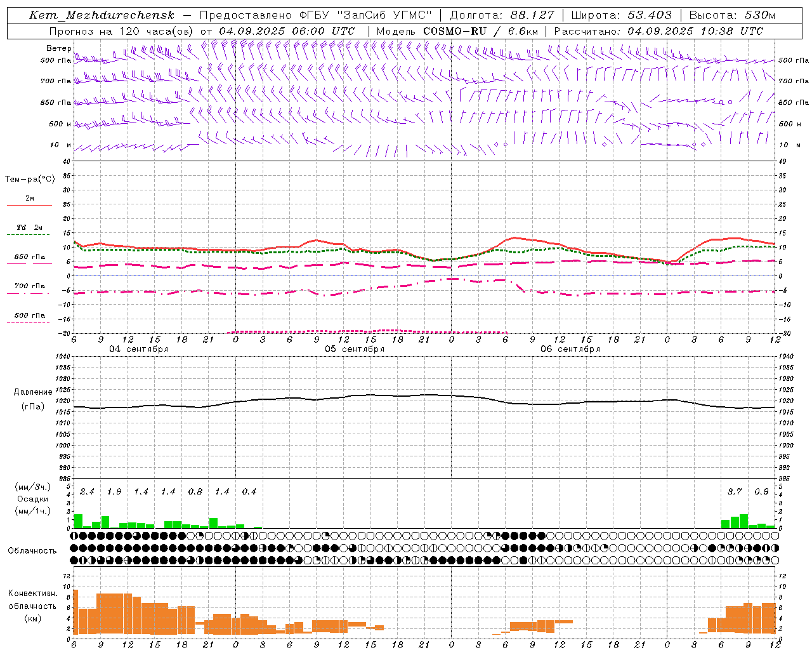
Task: Click the '(мм/3ч.)' precipitation unit label
Action: coord(32,487)
